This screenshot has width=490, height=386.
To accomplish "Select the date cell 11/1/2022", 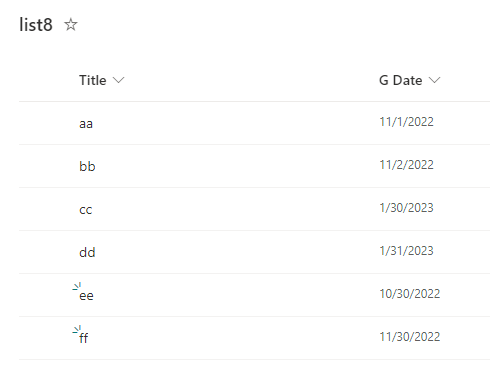I will pyautogui.click(x=406, y=122).
